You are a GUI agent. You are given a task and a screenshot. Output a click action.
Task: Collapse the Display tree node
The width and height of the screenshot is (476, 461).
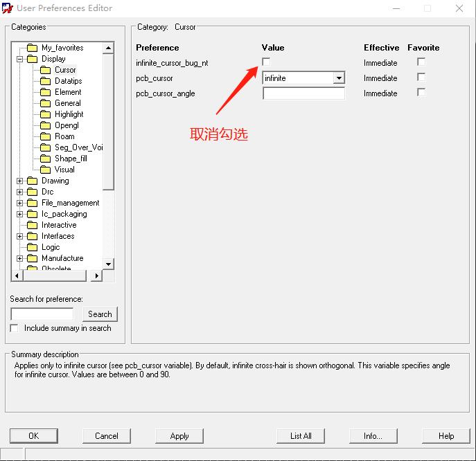pos(19,59)
